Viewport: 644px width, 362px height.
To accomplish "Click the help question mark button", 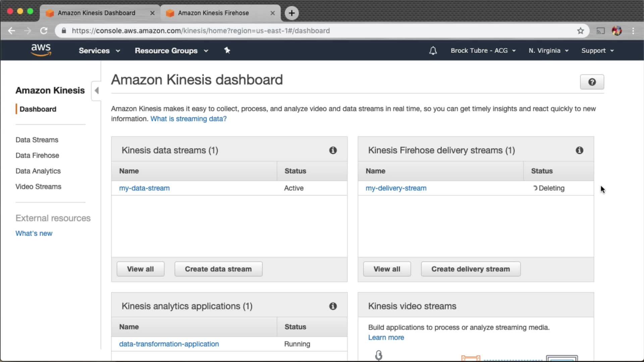I will coord(592,82).
